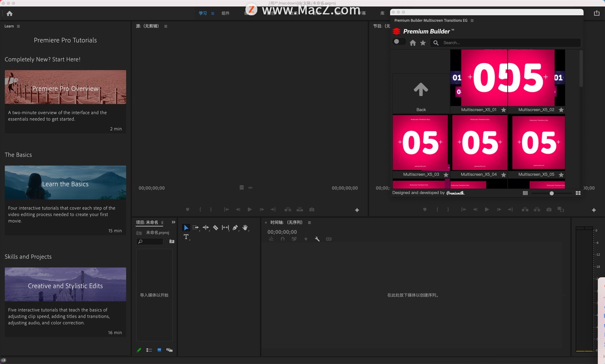Click Premium Builder home icon

pos(412,43)
